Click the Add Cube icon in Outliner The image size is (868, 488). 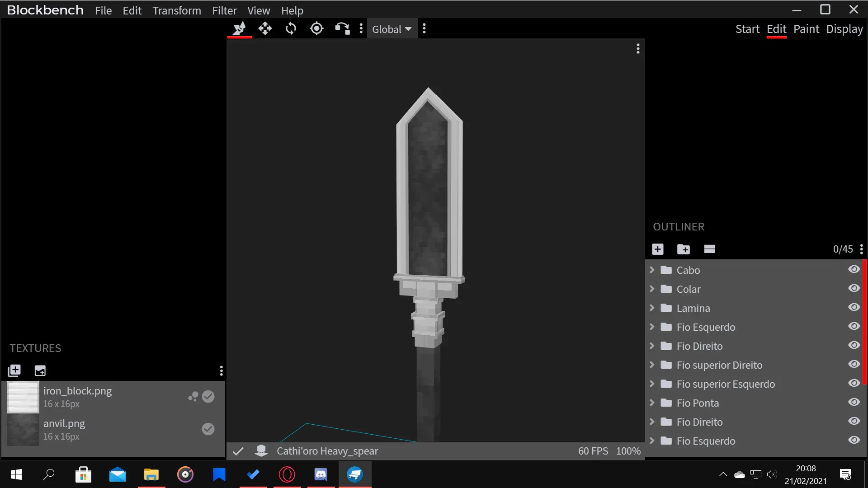(x=658, y=249)
